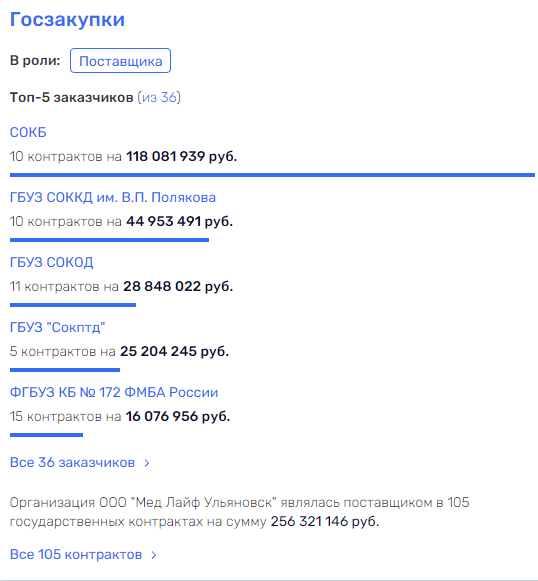Click the ГБУЗ Сокптд amount bar
Screen dimensions: 538x581
point(65,369)
